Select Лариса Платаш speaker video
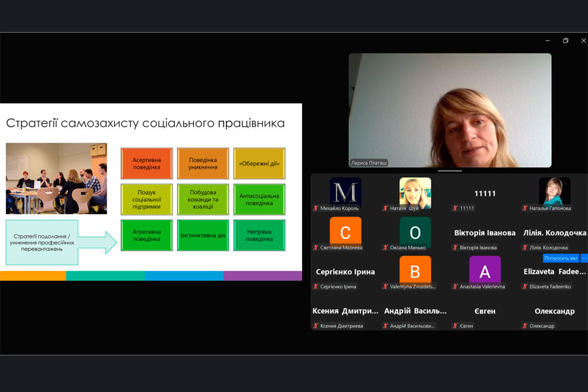 point(450,110)
